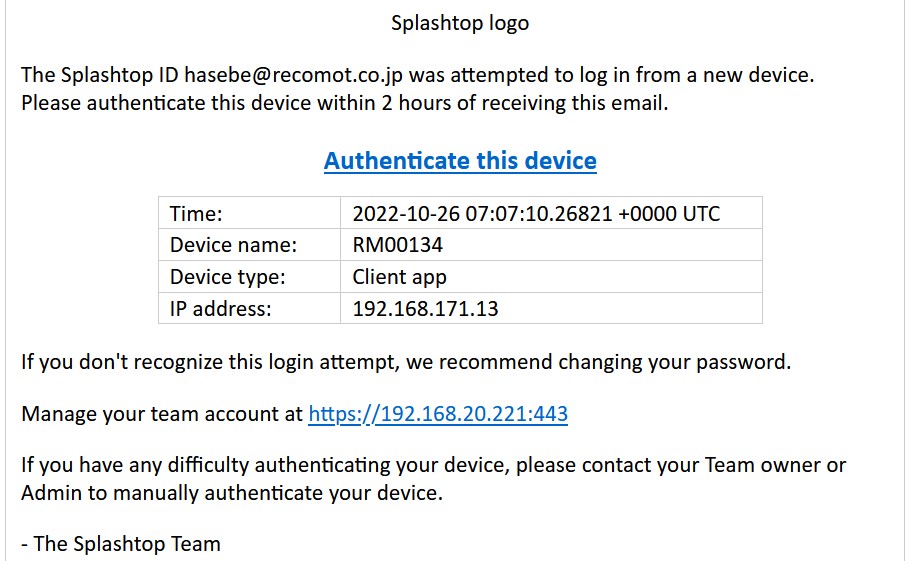This screenshot has width=907, height=561.
Task: Select the Device name: label cell
Action: [249, 245]
